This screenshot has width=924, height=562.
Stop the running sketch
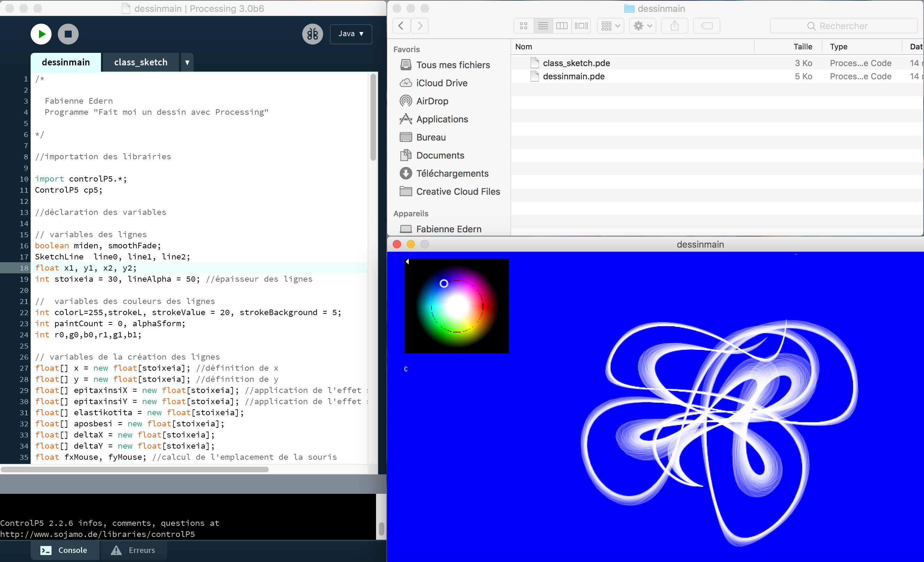click(68, 34)
